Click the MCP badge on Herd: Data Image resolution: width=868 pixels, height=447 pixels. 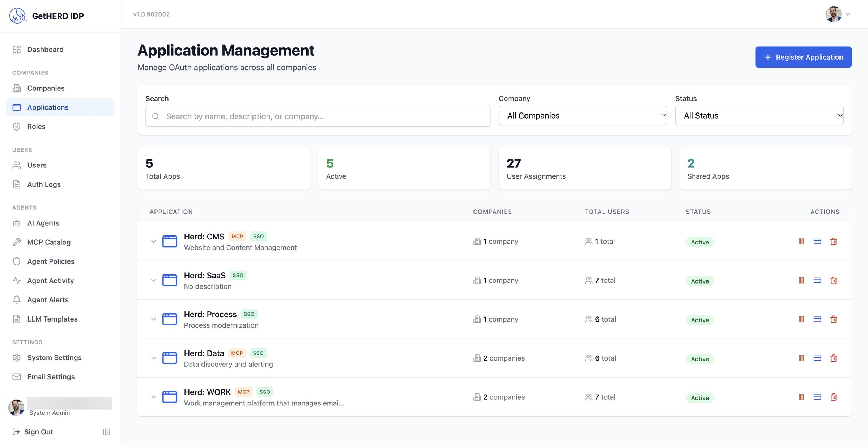click(x=237, y=353)
